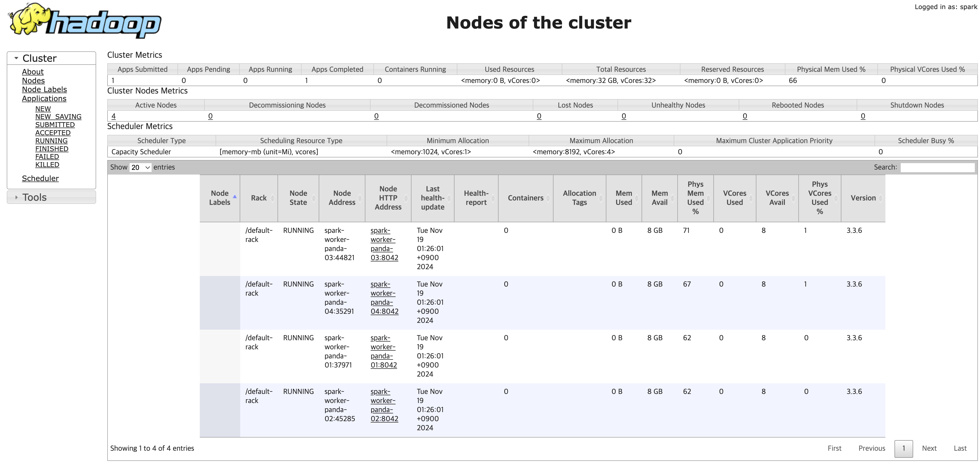Open the Scheduler link

[x=40, y=178]
